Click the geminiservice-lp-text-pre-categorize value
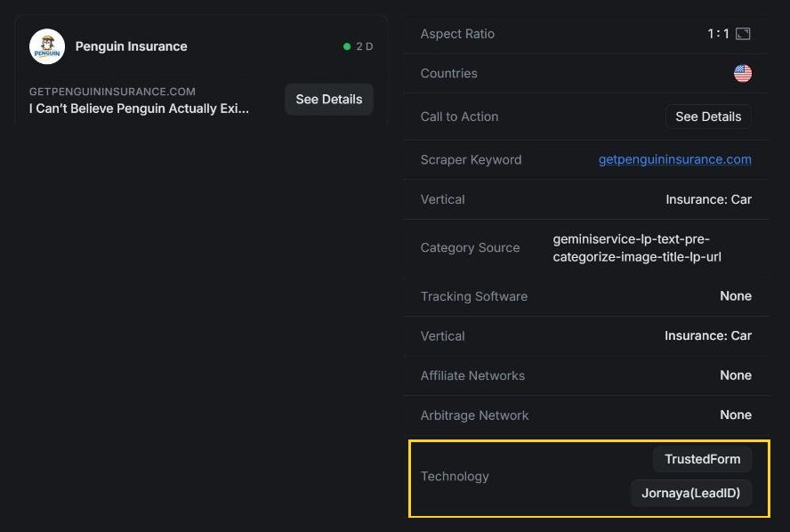790x532 pixels. pos(637,248)
